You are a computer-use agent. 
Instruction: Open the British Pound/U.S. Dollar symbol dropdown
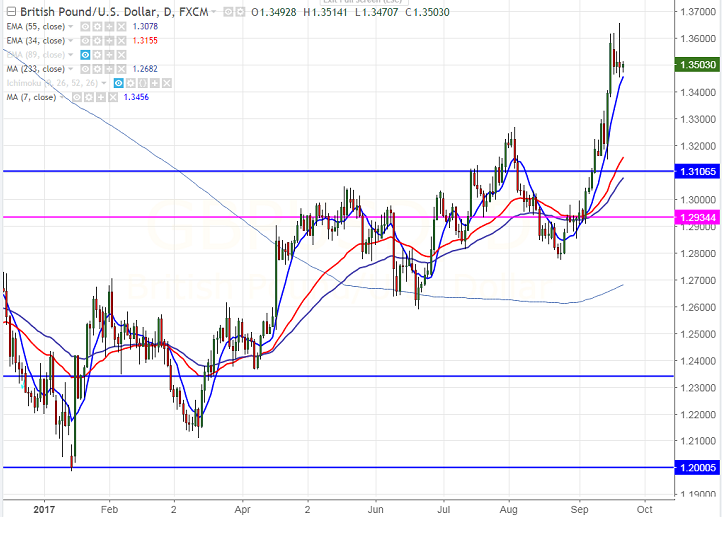(214, 12)
